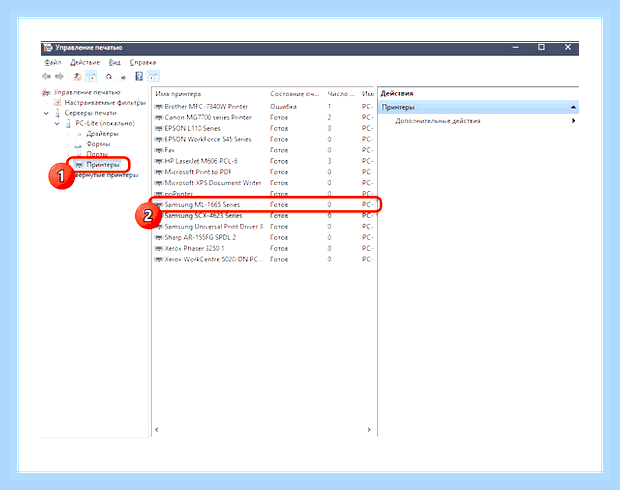Screen dimensions: 620x490
Task: Click the printer icon of EPSON WorkForce 545
Action: point(159,139)
